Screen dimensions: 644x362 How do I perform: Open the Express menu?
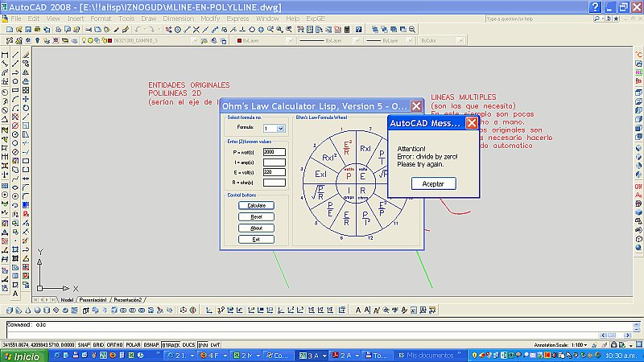(x=237, y=19)
